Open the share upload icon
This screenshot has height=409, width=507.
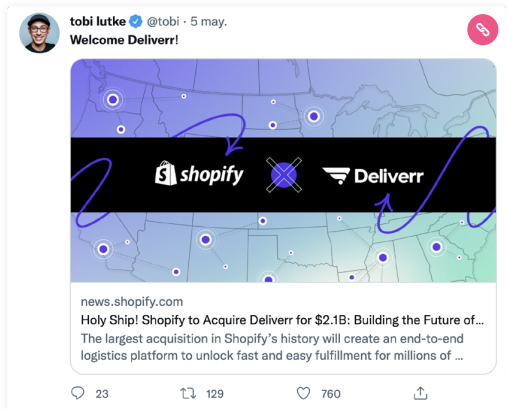pyautogui.click(x=420, y=393)
